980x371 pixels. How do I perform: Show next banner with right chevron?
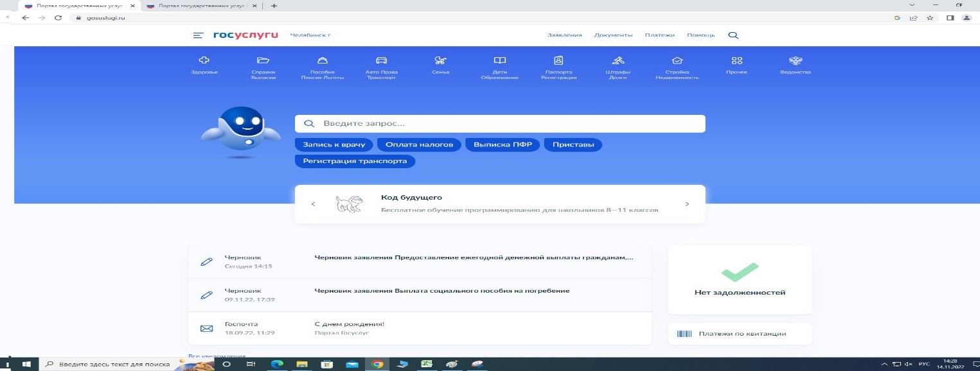pyautogui.click(x=687, y=204)
